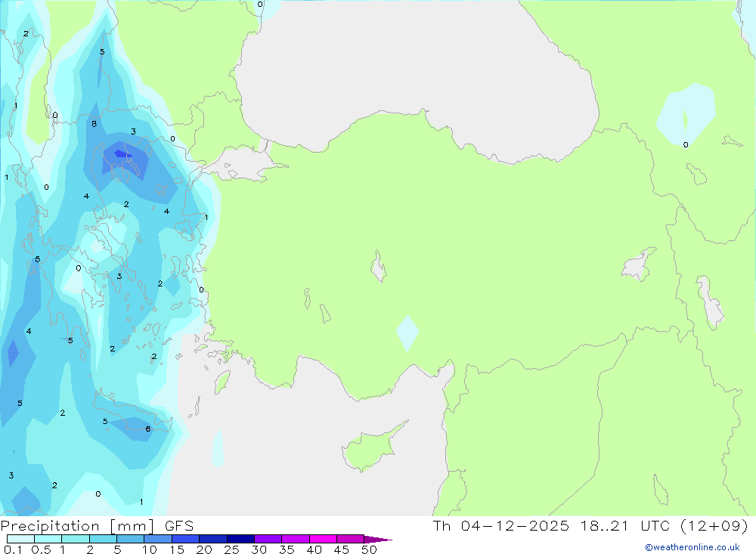Select the 5–10 mm legend swatch
This screenshot has height=554, width=756.
tap(130, 539)
